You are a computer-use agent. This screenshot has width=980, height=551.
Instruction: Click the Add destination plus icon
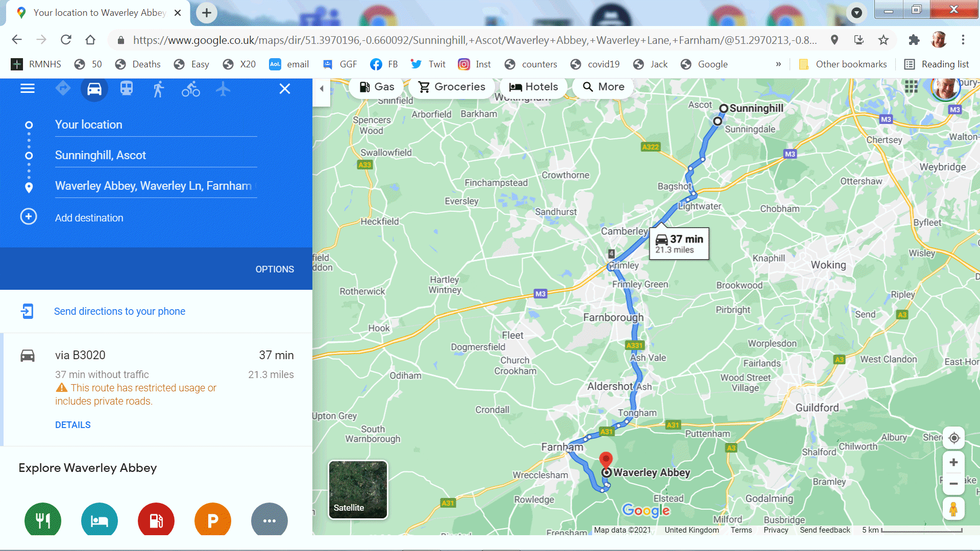[x=29, y=217]
